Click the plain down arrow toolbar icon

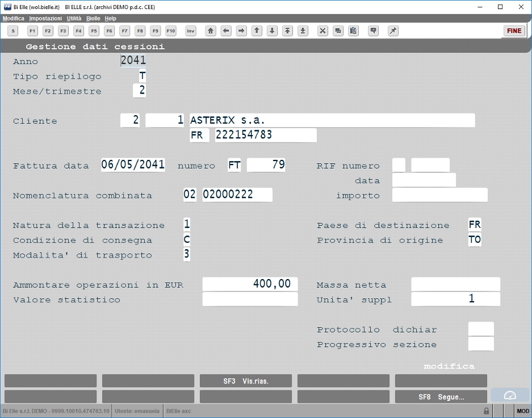pos(272,31)
